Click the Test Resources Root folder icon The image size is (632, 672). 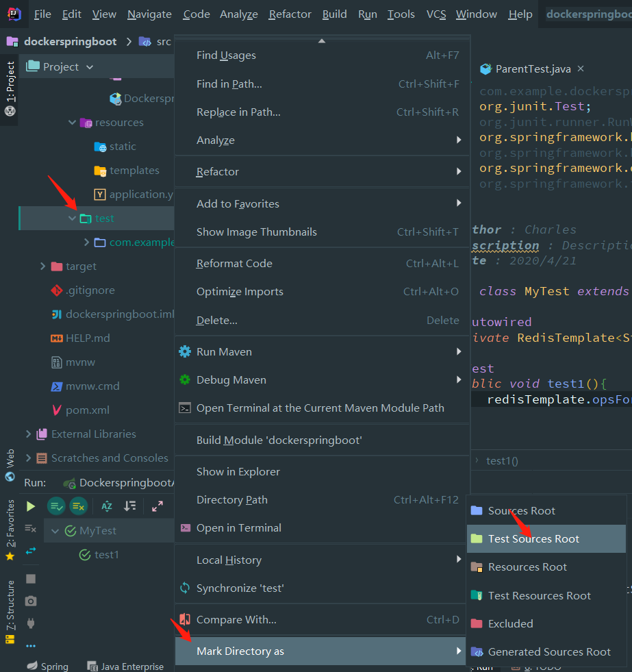pos(477,595)
